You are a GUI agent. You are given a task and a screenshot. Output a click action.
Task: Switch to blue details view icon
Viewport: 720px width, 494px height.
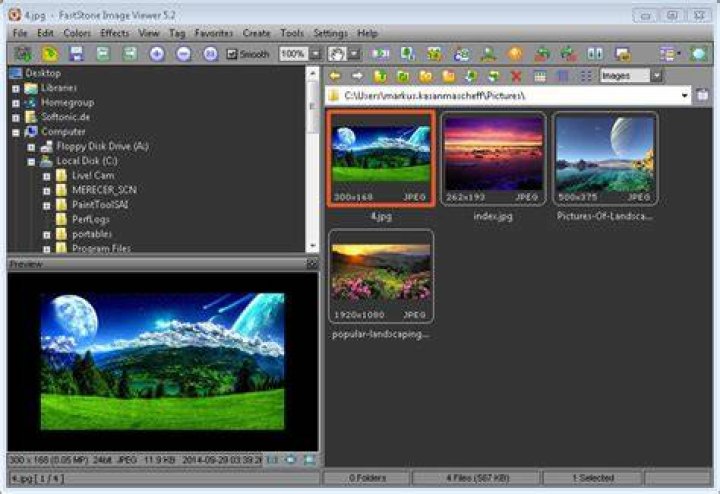(x=563, y=76)
